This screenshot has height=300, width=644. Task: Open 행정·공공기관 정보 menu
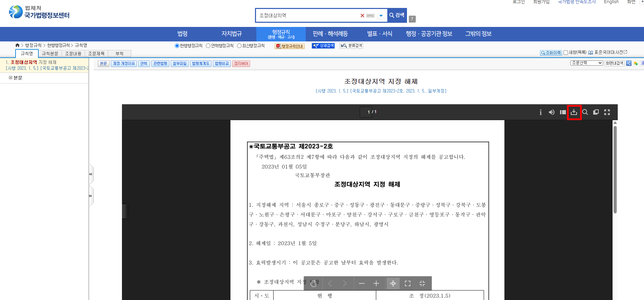tap(429, 34)
